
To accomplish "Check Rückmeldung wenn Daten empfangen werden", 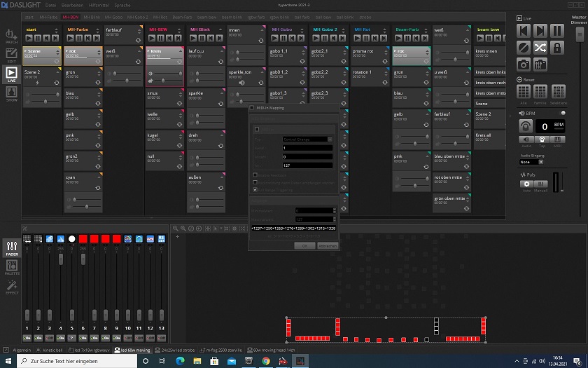I will click(255, 182).
